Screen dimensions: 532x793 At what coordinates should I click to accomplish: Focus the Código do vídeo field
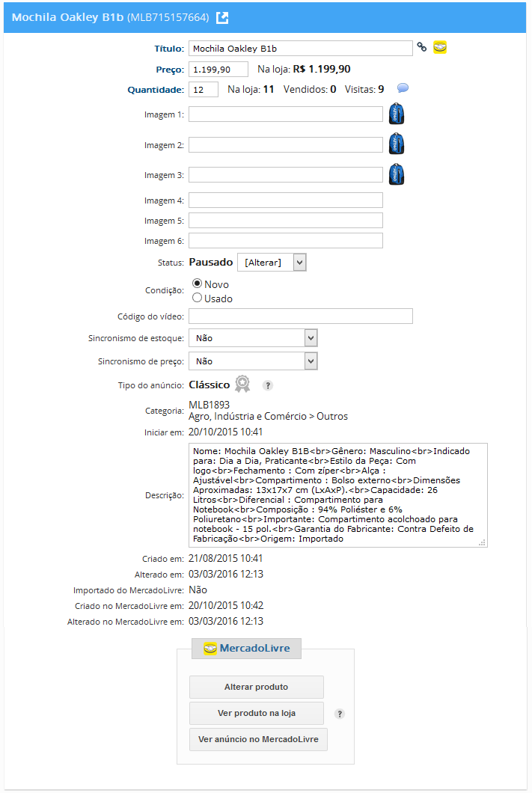coord(300,316)
